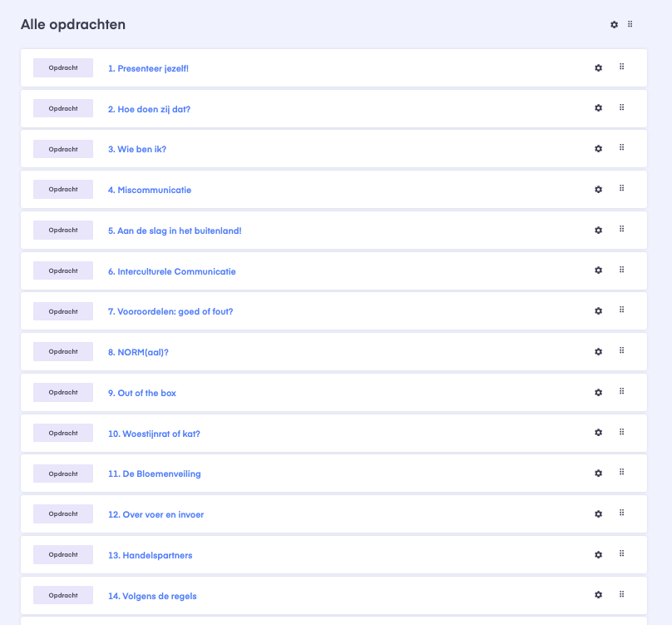This screenshot has height=625, width=672.
Task: Click Opdracht badge beside 9. Out of the box
Action: tap(63, 392)
